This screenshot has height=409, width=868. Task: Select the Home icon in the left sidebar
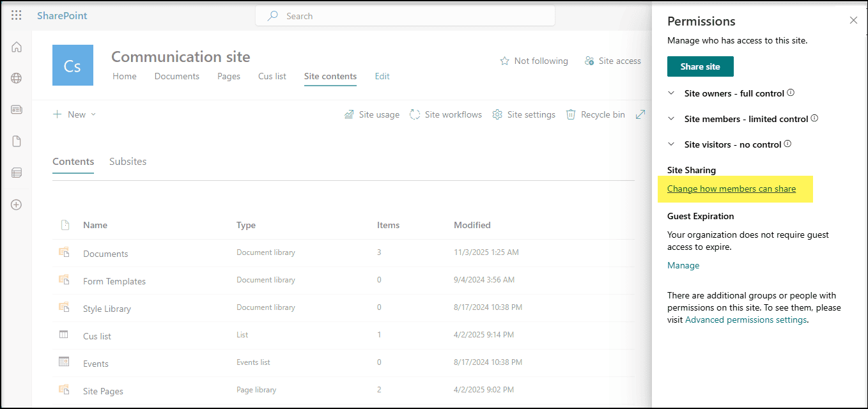pos(16,47)
